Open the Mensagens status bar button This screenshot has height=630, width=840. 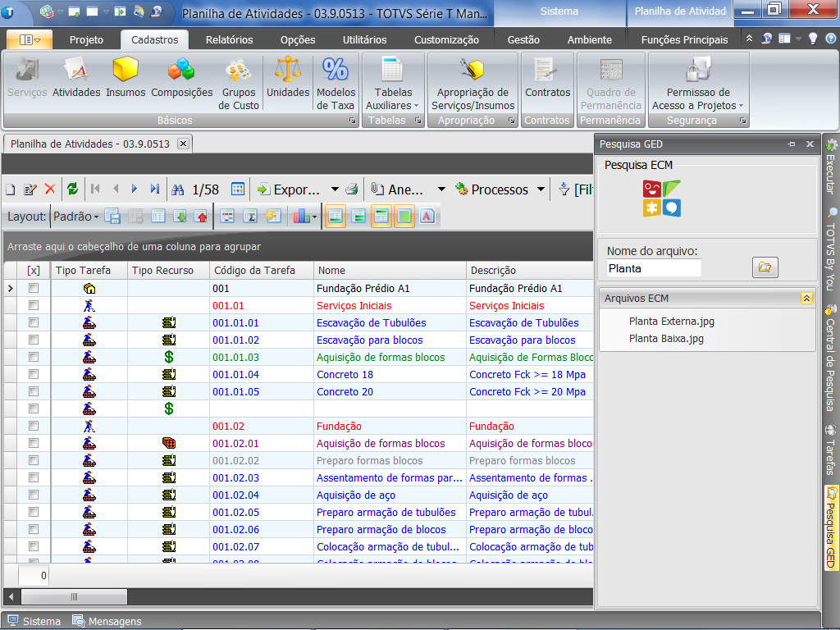[107, 621]
